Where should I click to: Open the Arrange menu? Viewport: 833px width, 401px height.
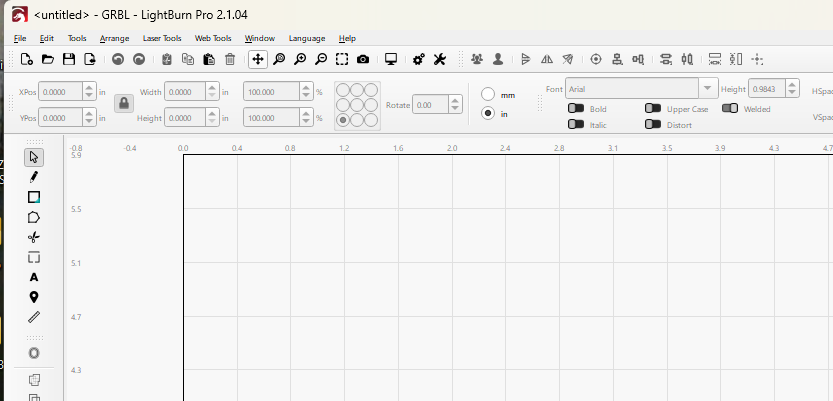114,38
